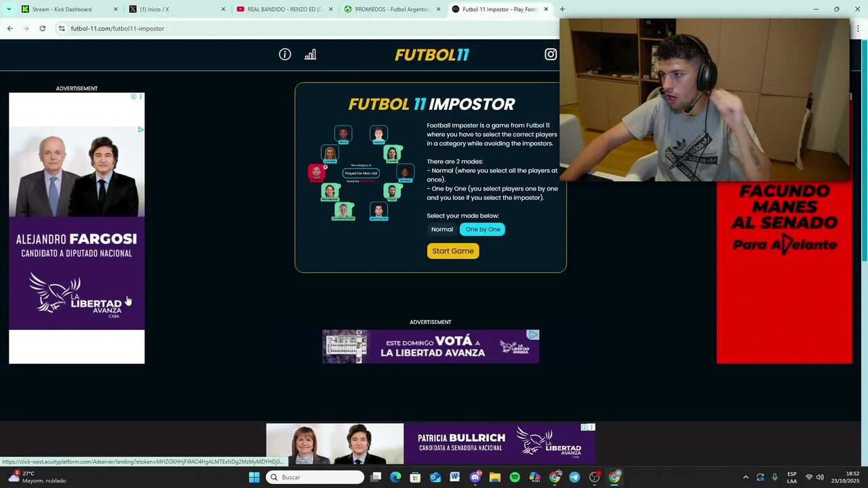This screenshot has width=868, height=488.
Task: Close the REAL BANDIDO tab
Action: click(x=331, y=9)
